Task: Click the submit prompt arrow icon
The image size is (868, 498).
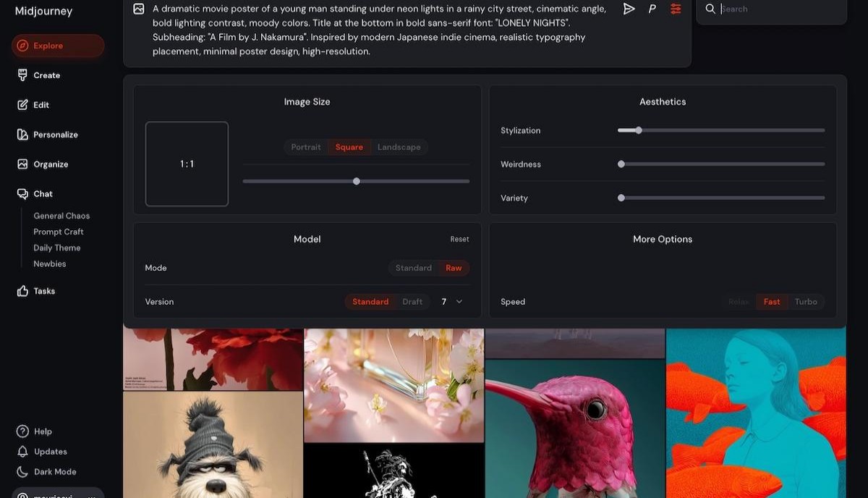Action: 629,9
